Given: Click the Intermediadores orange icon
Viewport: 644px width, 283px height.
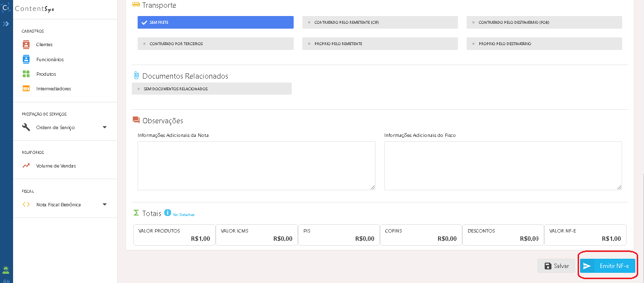Looking at the screenshot, I should pyautogui.click(x=26, y=89).
